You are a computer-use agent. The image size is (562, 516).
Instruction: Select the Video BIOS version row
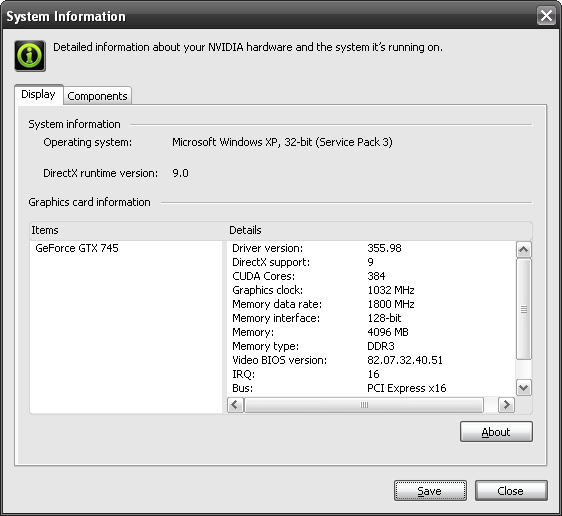point(371,360)
